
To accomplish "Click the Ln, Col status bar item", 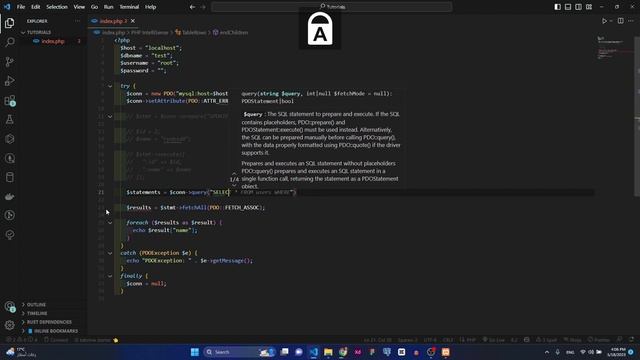I will 378,340.
